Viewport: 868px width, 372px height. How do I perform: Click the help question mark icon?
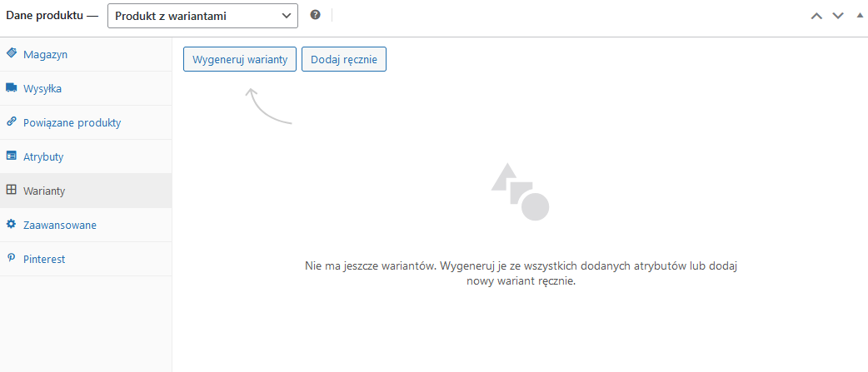pos(316,15)
